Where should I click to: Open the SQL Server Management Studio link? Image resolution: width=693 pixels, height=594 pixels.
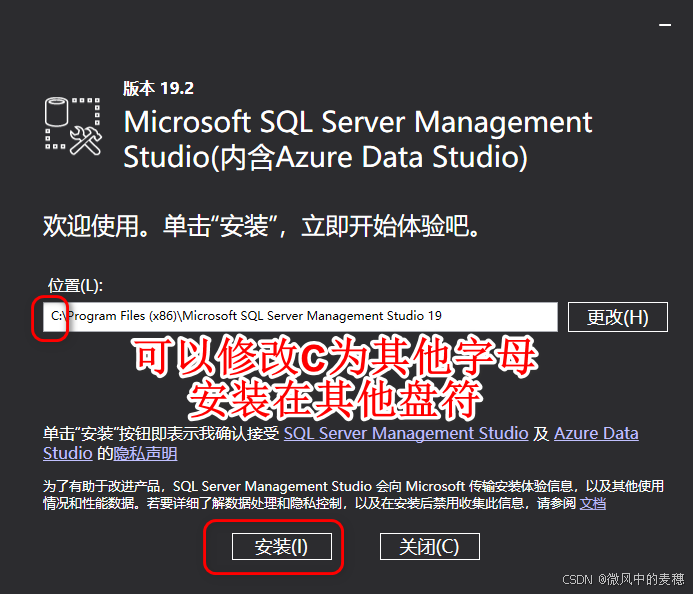406,433
